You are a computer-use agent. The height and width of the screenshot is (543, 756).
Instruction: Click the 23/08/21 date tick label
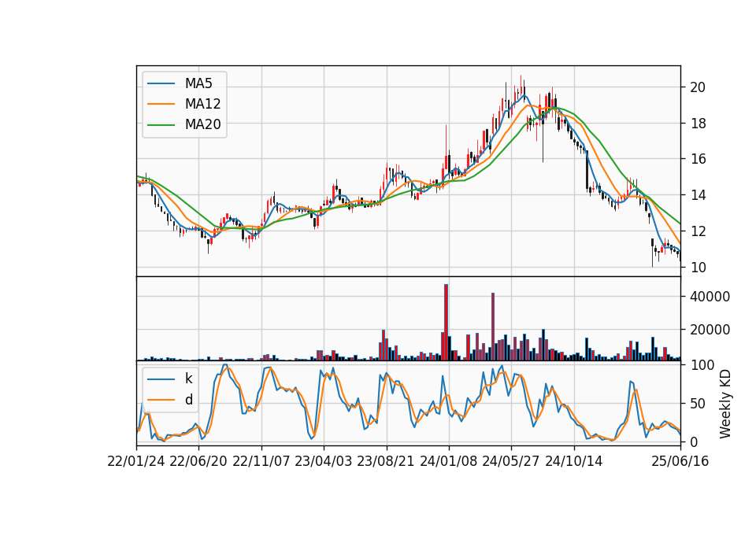[x=386, y=461]
